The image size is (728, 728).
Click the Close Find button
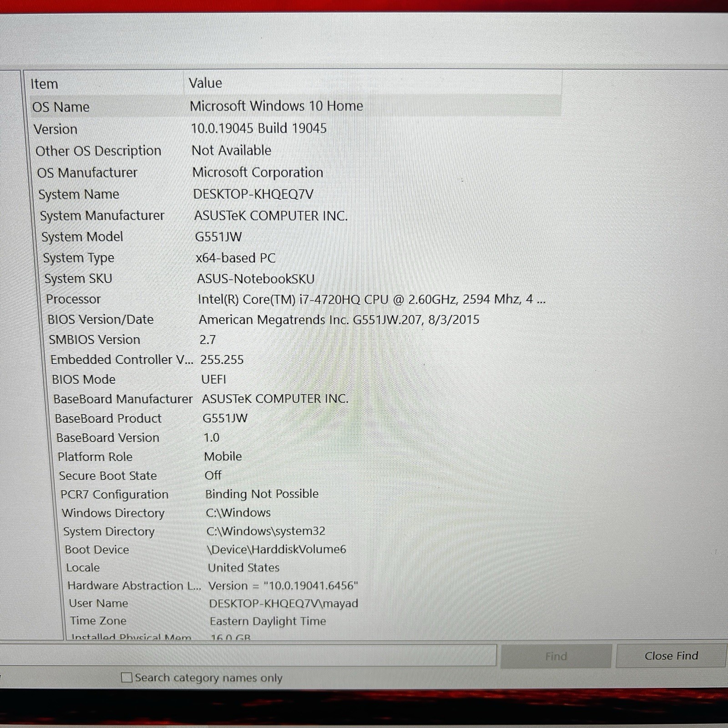tap(671, 656)
